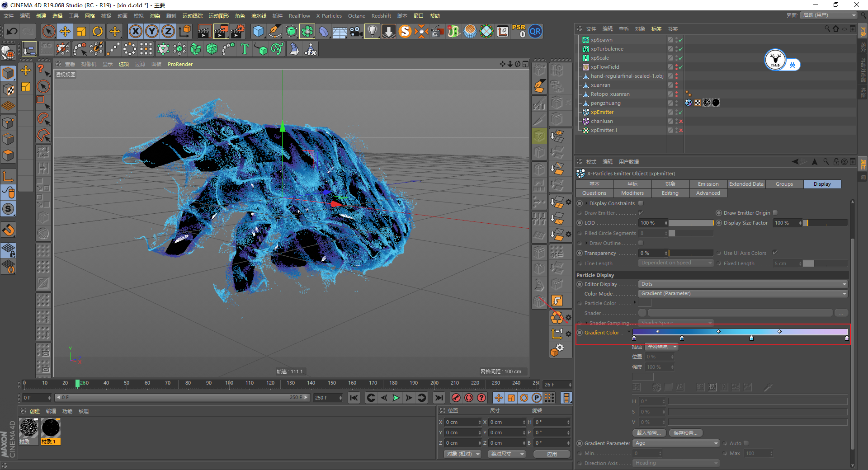Screen dimensions: 868x470
Task: Add a Cube primitive object
Action: click(x=259, y=31)
